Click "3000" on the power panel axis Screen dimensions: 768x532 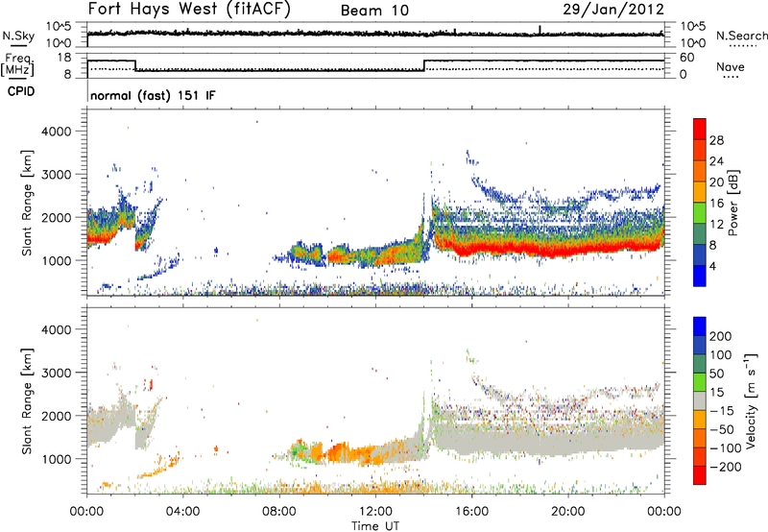(57, 175)
